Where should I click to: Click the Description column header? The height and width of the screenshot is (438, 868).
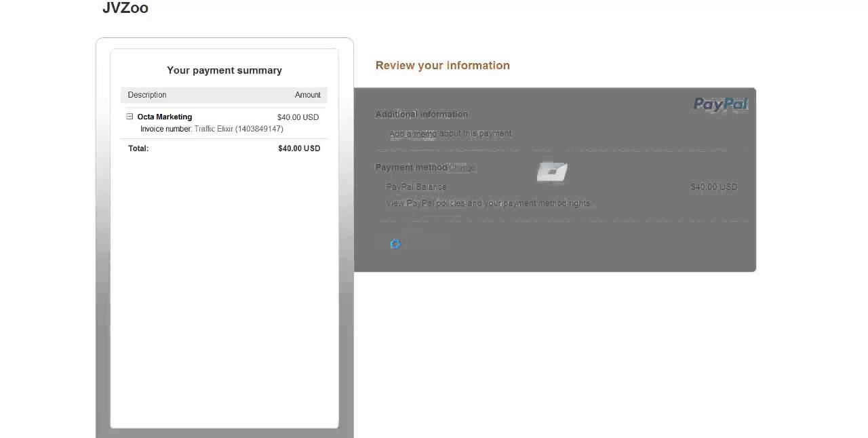pyautogui.click(x=147, y=95)
